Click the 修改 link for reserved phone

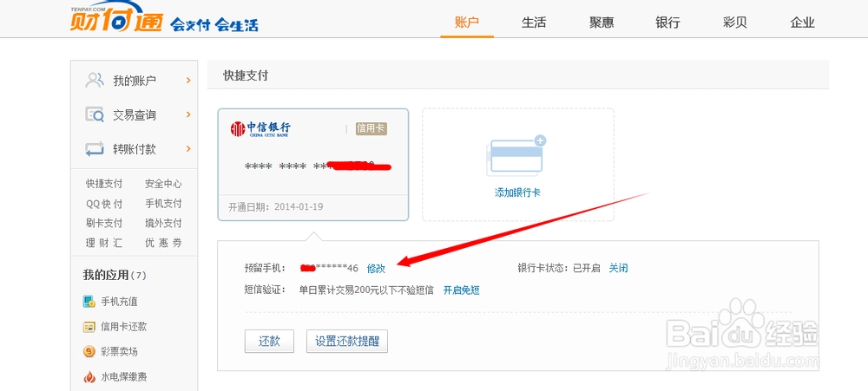click(376, 269)
